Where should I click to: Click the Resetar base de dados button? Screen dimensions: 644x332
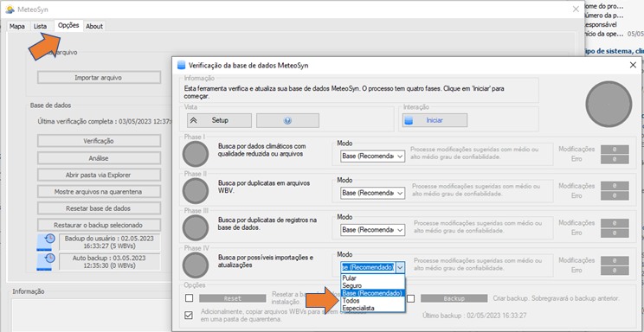(99, 208)
